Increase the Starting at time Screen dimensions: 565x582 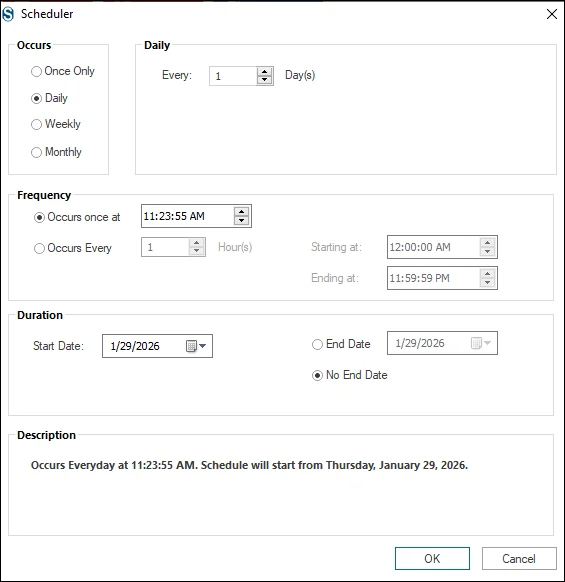(x=487, y=243)
